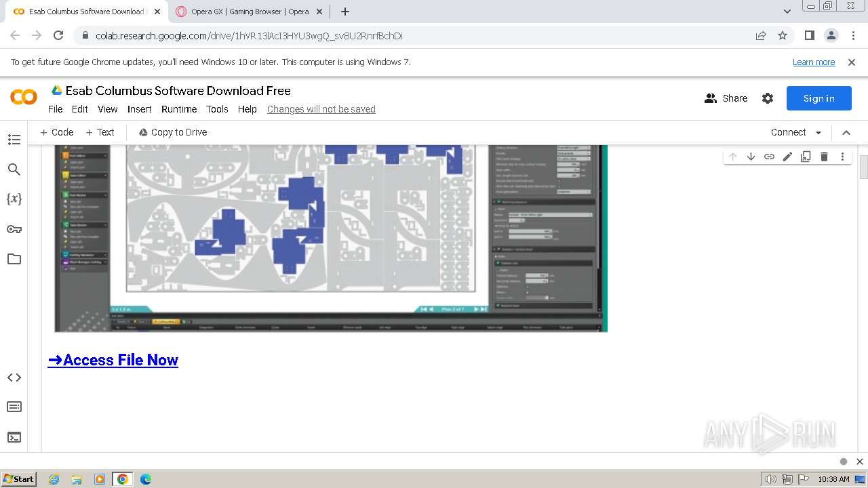The width and height of the screenshot is (868, 488).
Task: Copy link to cell icon
Action: (769, 157)
